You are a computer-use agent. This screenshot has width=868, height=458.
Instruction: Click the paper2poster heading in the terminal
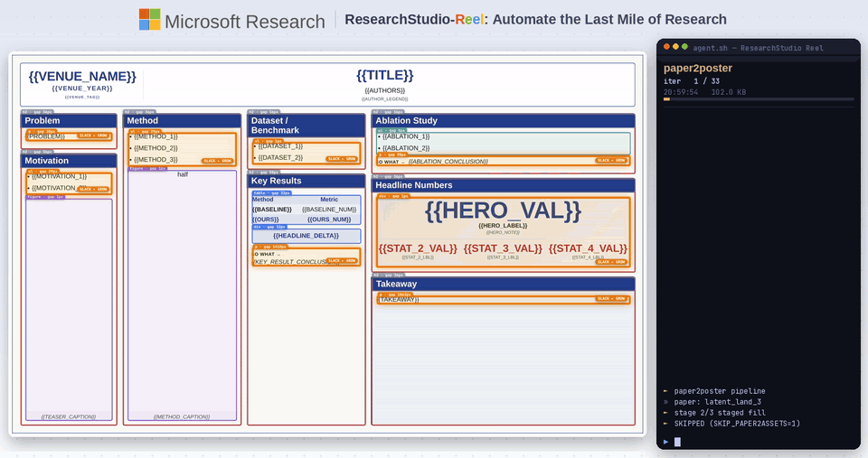pos(697,68)
